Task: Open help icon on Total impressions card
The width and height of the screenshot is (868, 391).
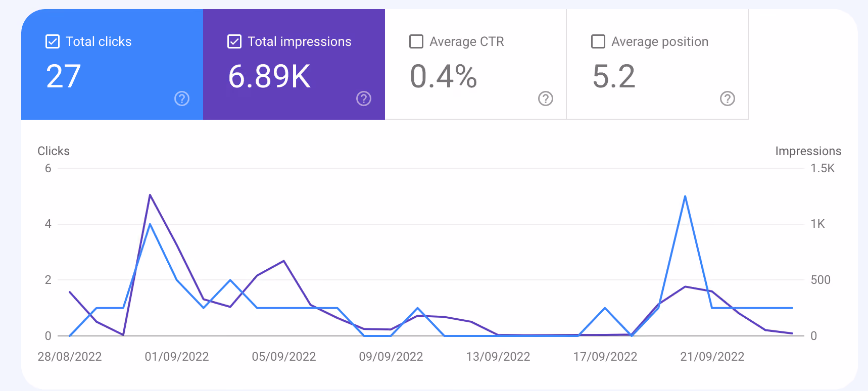Action: (x=364, y=99)
